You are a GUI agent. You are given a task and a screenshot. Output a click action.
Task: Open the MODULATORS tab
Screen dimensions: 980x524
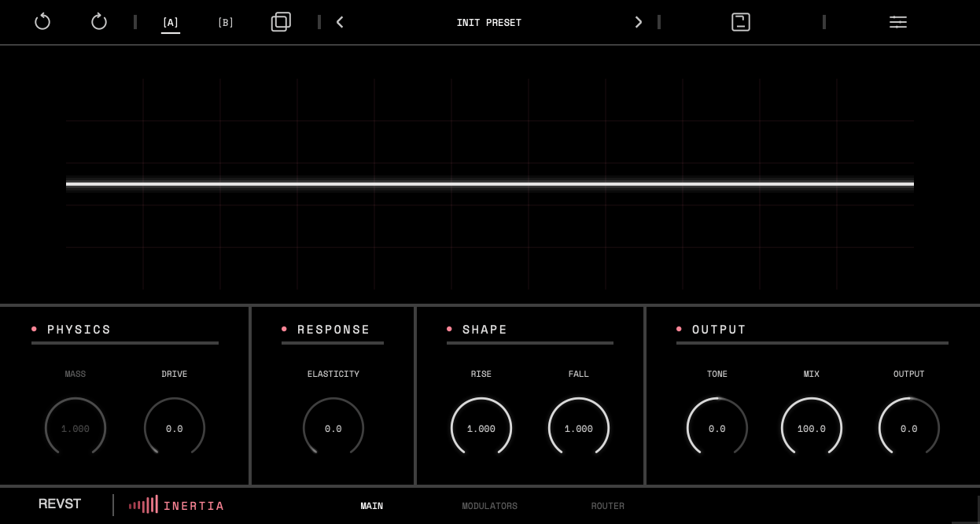[490, 506]
